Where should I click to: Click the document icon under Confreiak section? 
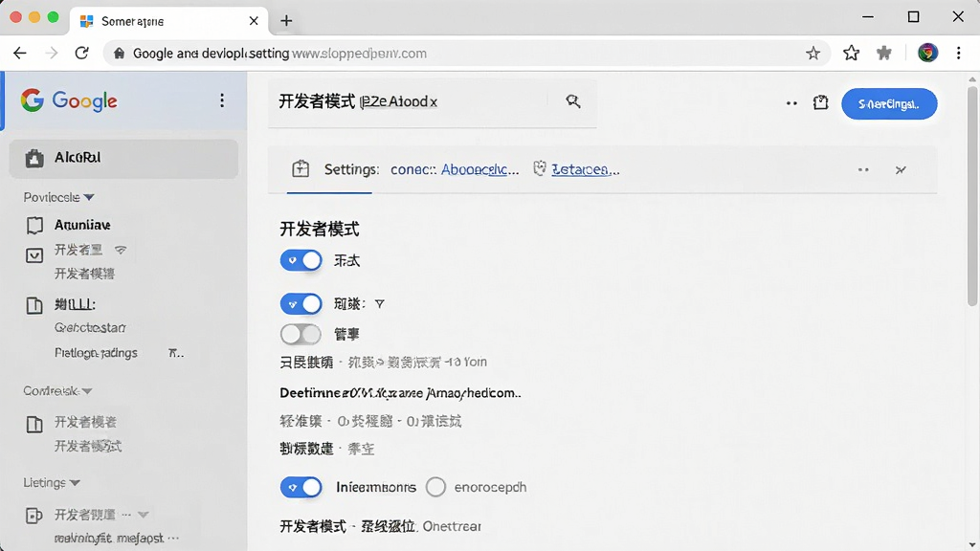tap(34, 425)
